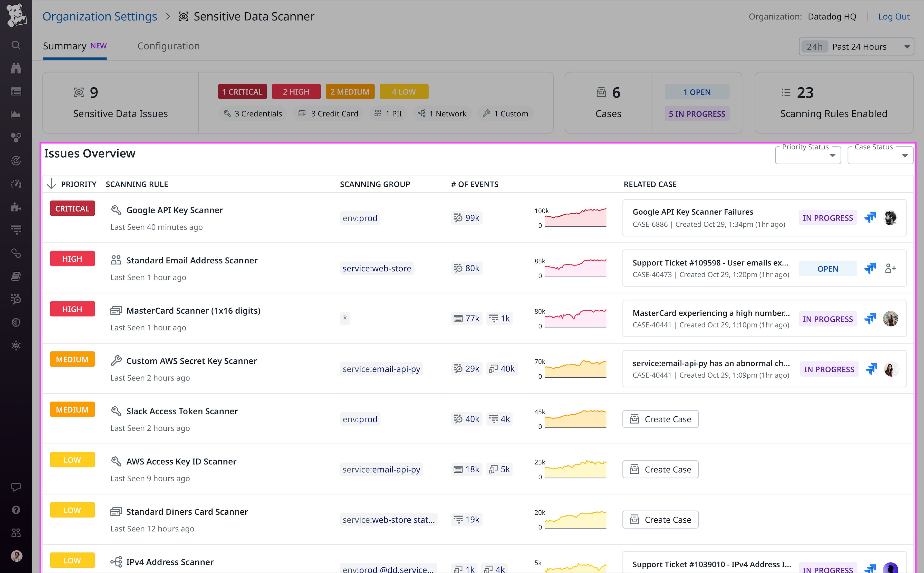Image resolution: width=924 pixels, height=573 pixels.
Task: Open search from the left sidebar
Action: click(16, 45)
